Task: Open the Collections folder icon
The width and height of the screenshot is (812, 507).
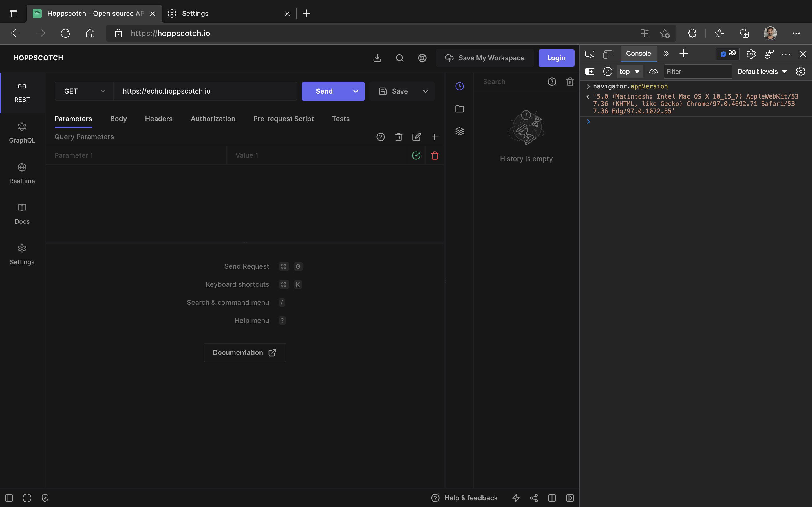Action: (459, 109)
